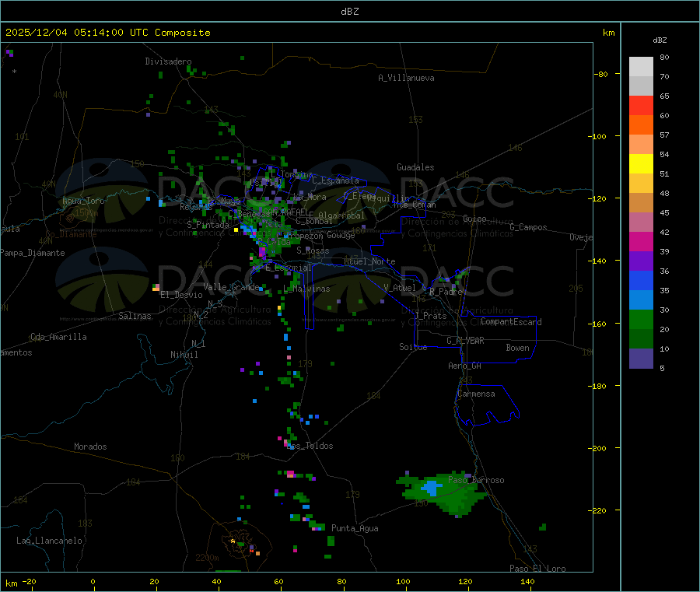Select the Valle_Grande label
This screenshot has height=592, width=700.
pyautogui.click(x=231, y=286)
